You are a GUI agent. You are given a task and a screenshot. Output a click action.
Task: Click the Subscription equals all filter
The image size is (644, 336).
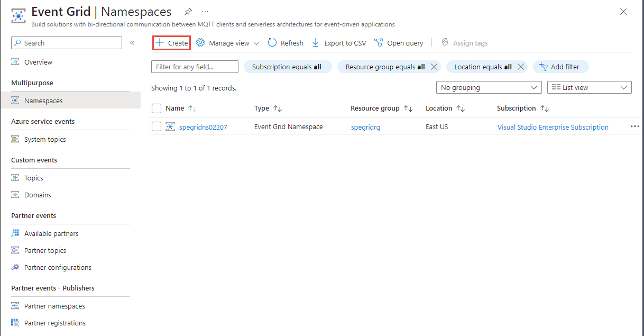(287, 67)
